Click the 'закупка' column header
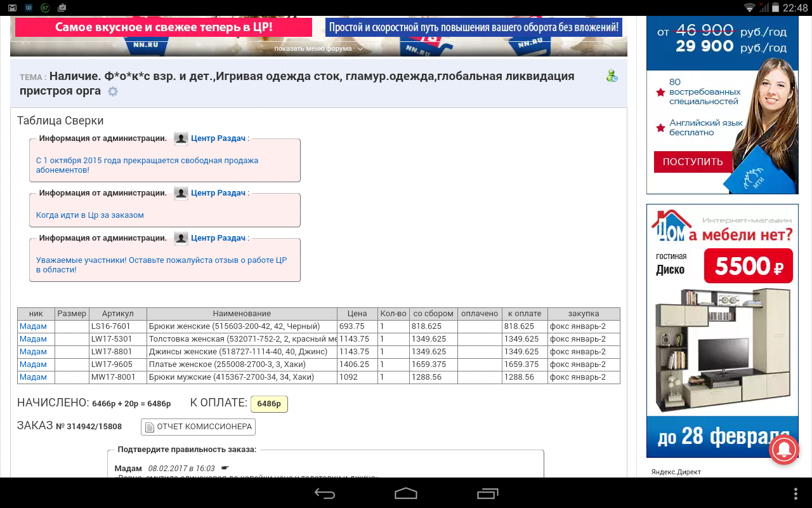812x508 pixels. (584, 314)
